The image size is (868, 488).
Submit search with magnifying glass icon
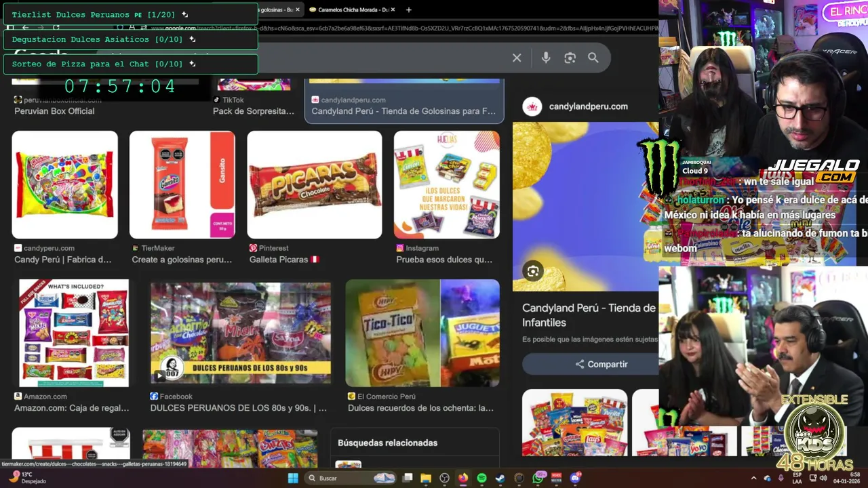593,58
